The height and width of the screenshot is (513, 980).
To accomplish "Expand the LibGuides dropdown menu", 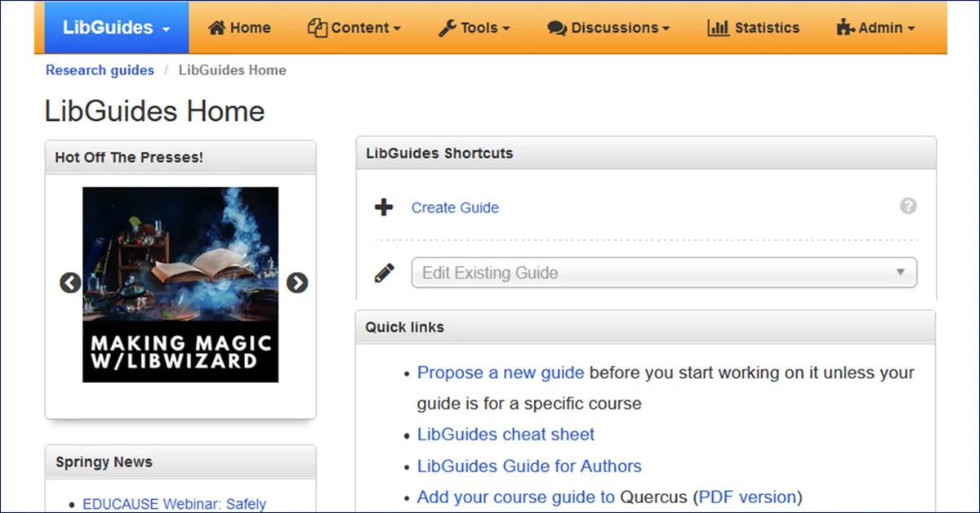I will coord(114,27).
